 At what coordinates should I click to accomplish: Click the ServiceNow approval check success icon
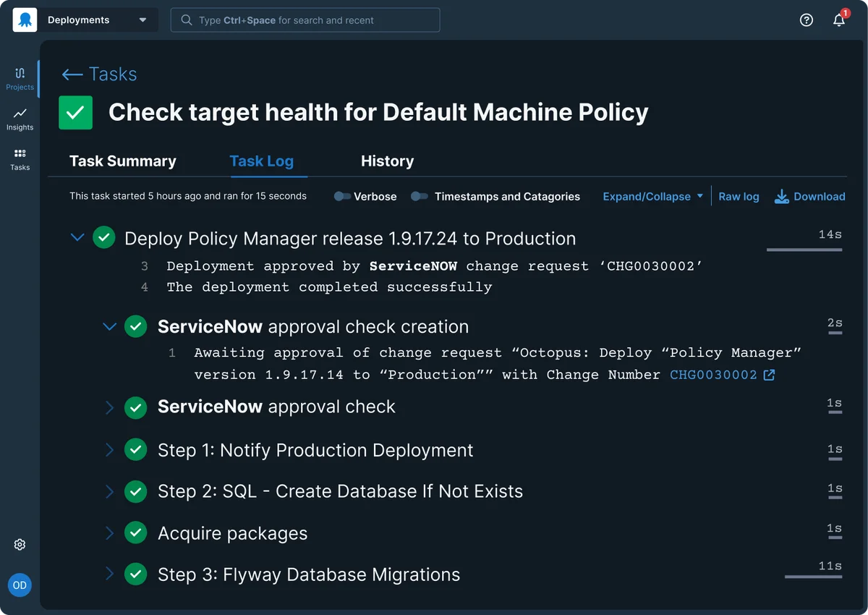coord(135,407)
